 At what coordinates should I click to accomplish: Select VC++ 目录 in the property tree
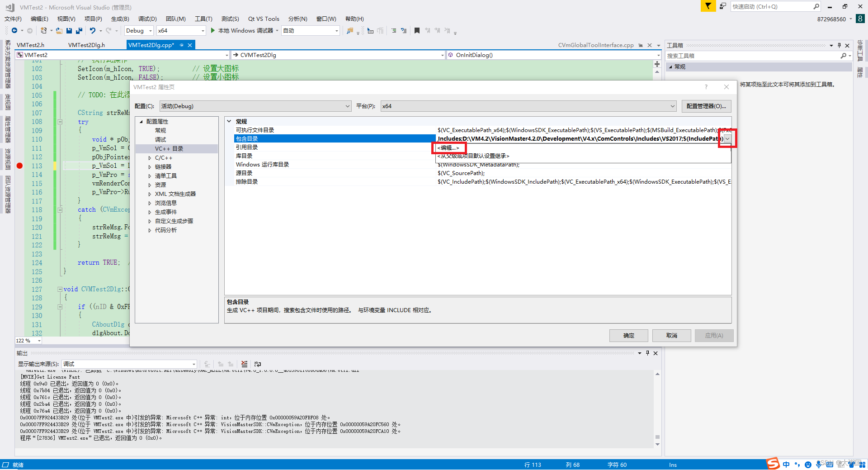point(169,149)
